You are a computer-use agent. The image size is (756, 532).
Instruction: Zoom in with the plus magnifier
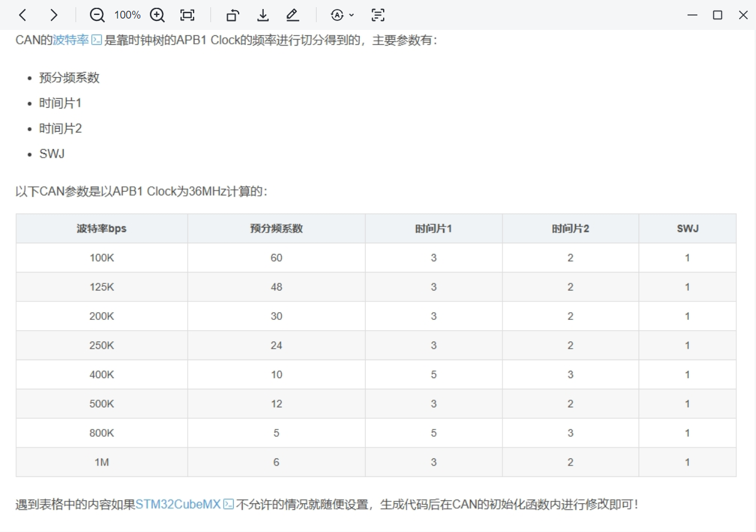coord(157,15)
